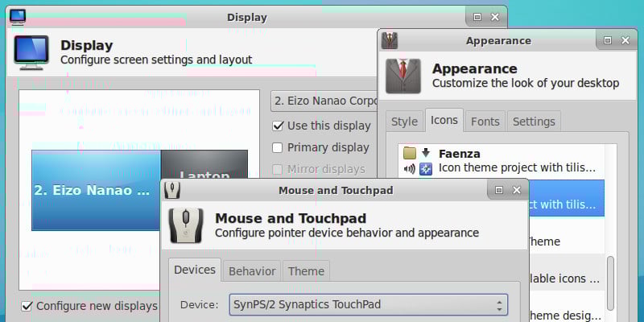Click the monitor icon in Display title bar
The height and width of the screenshot is (322, 644).
tap(17, 17)
